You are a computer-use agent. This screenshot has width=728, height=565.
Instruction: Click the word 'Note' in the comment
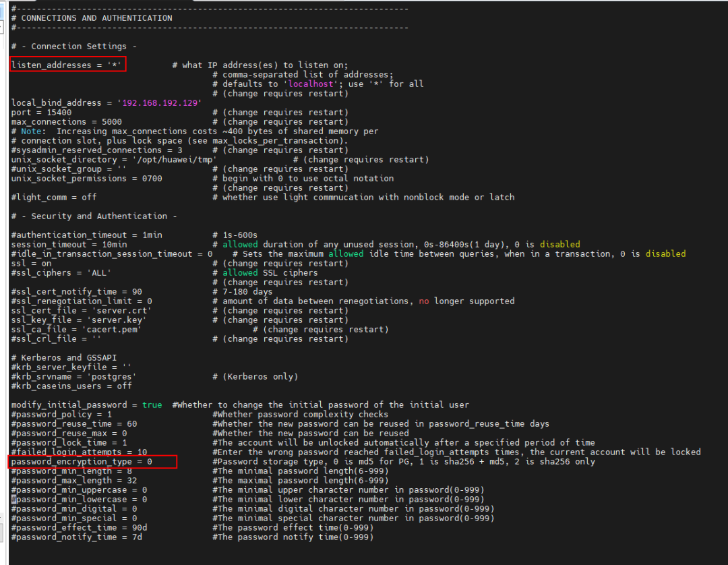30,131
